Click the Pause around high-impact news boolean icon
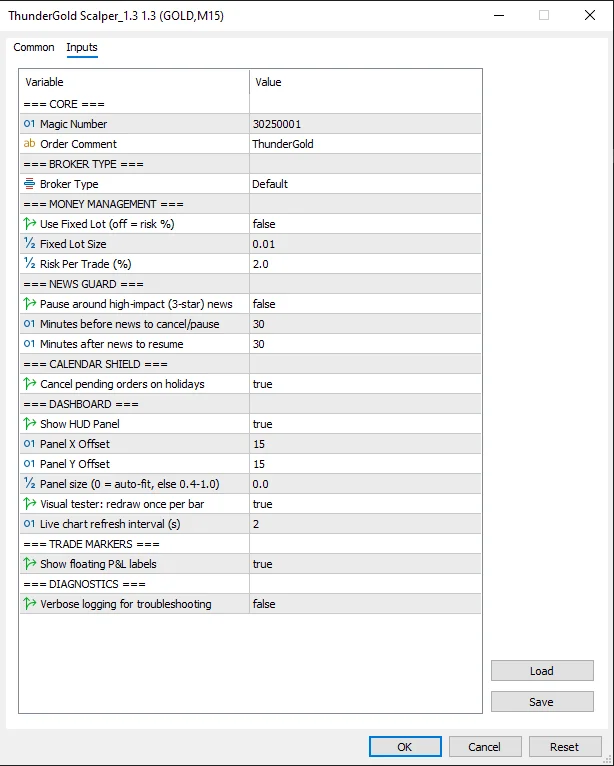Screen dimensions: 614x766 [29, 304]
